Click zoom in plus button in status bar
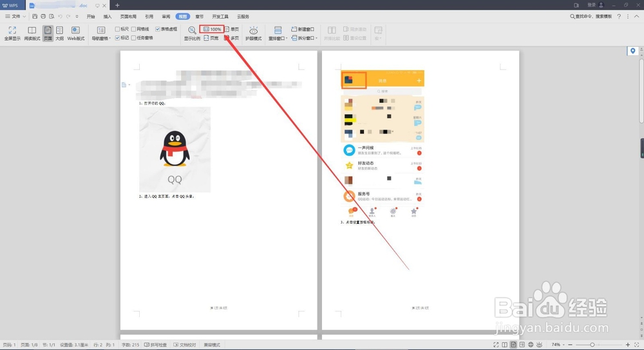Screen dimensions: 644x350 (x=627, y=345)
